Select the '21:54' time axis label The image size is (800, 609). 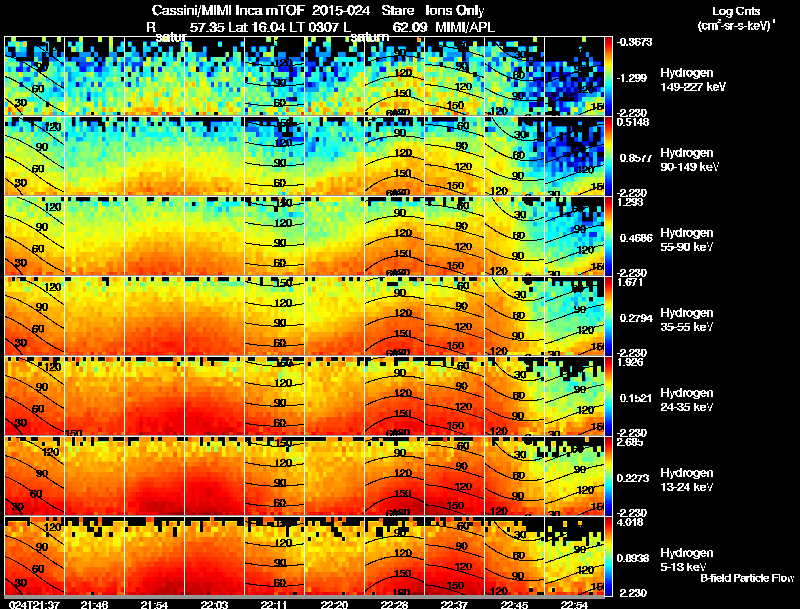pyautogui.click(x=154, y=604)
